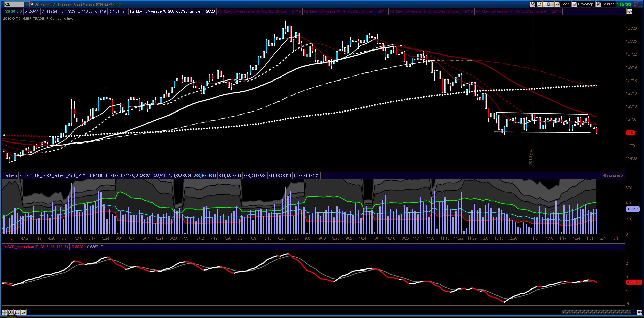
Task: Click the Drawings pencil icon
Action: [574, 4]
